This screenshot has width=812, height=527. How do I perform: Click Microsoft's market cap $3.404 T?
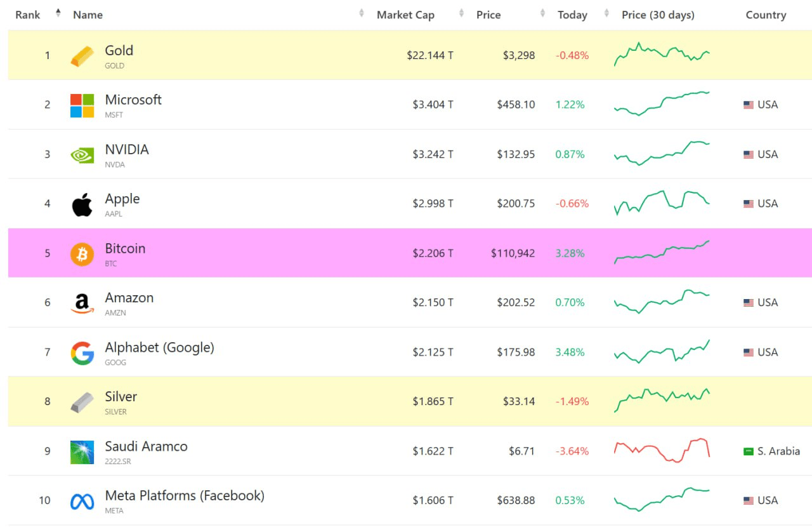click(x=433, y=105)
